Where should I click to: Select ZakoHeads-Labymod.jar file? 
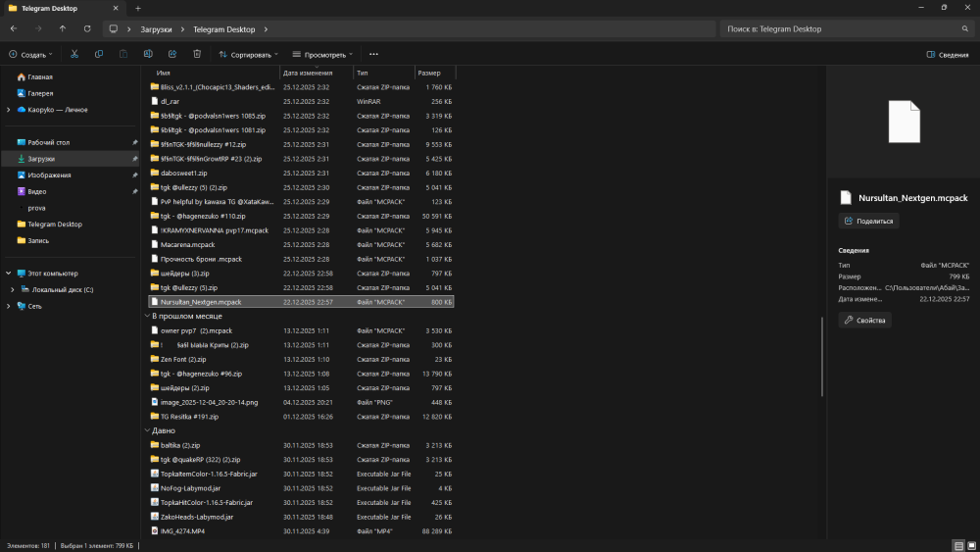tap(301, 517)
